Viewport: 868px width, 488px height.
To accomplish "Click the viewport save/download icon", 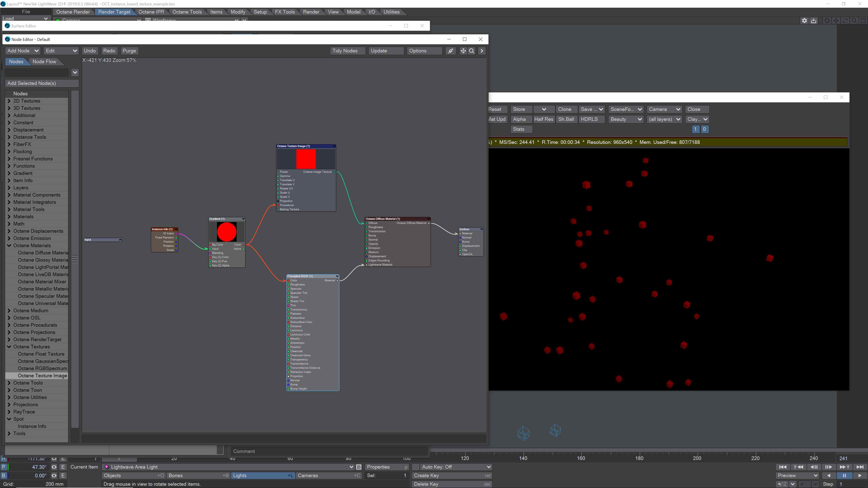I will coord(814,21).
